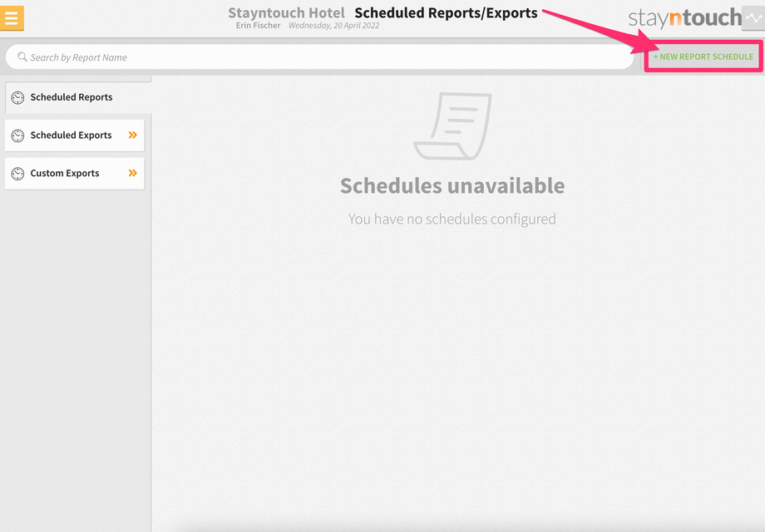The width and height of the screenshot is (765, 532).
Task: Click the You have no schedules configured text
Action: 452,219
